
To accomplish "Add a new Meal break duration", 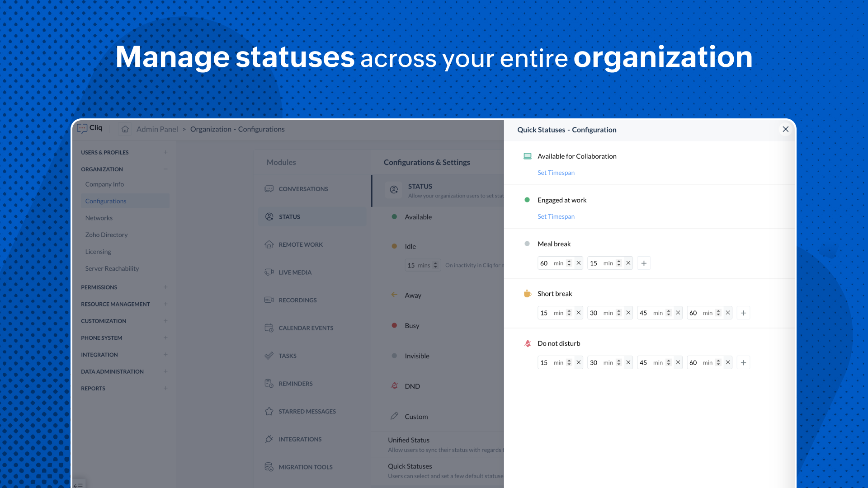I will (644, 263).
